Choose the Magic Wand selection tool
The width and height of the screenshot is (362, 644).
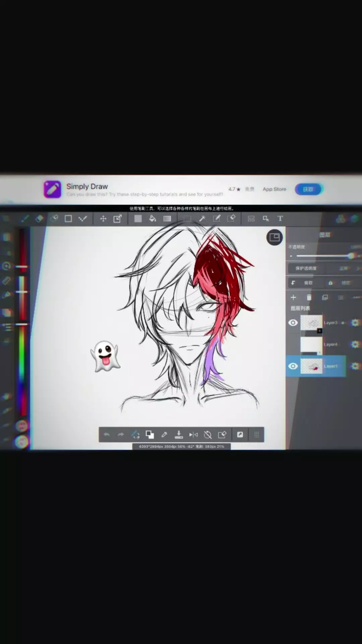click(x=202, y=219)
